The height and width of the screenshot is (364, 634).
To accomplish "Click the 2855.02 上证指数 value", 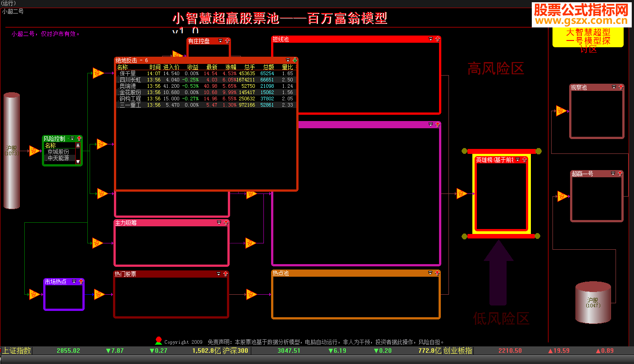I will (68, 351).
